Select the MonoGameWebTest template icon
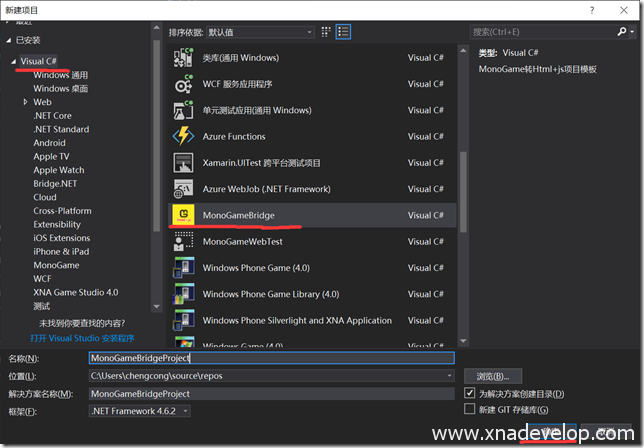644x448 pixels. point(183,241)
